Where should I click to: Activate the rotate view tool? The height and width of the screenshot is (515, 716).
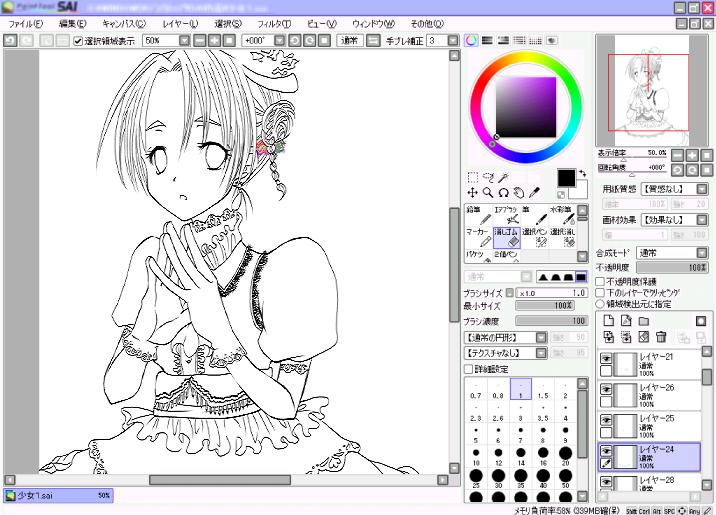pyautogui.click(x=503, y=193)
